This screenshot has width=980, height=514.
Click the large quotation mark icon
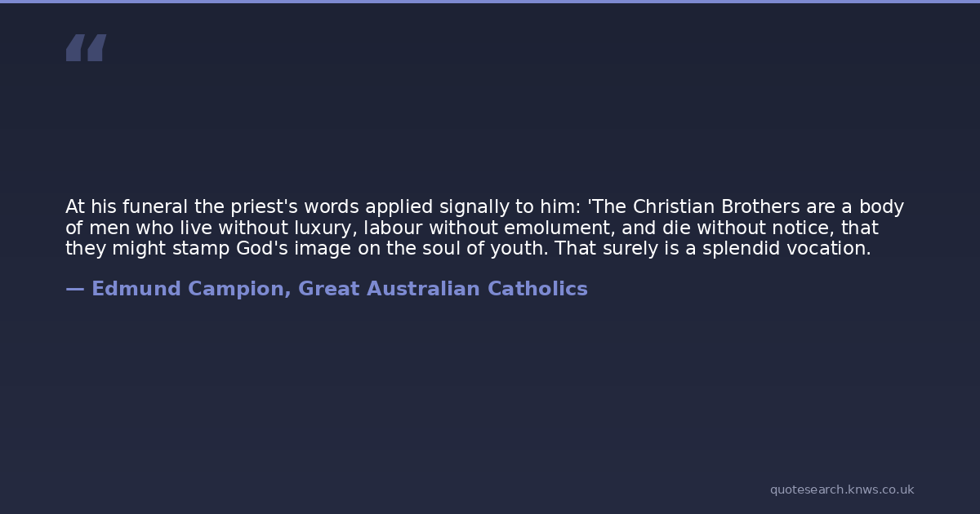pyautogui.click(x=86, y=48)
